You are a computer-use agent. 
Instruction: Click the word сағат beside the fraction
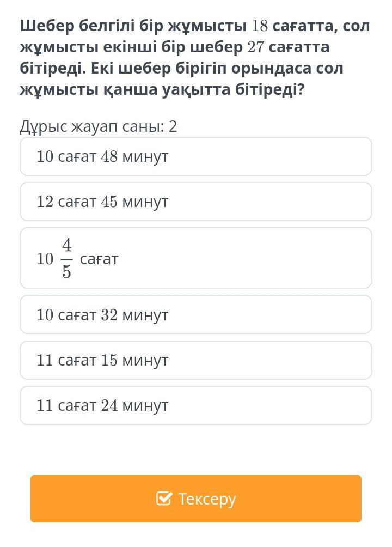click(100, 259)
